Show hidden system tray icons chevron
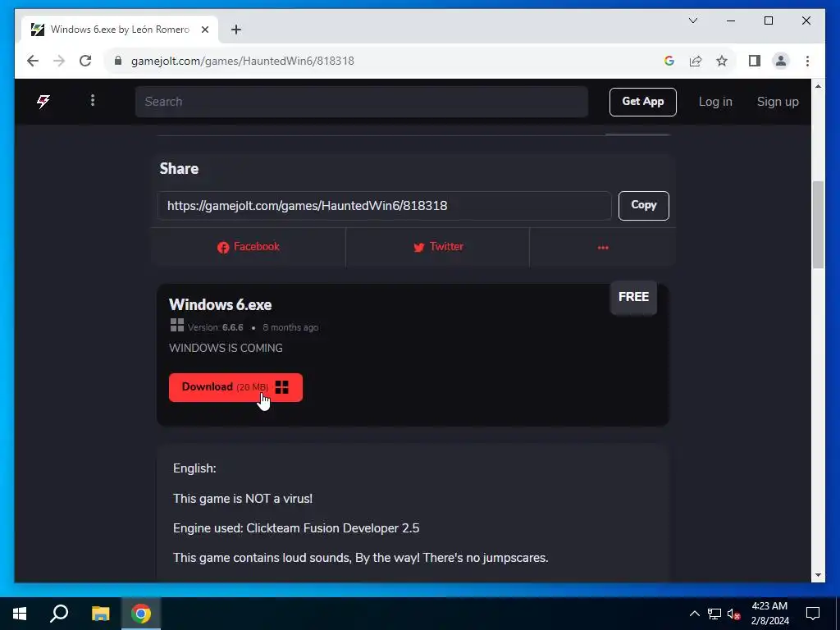 [694, 614]
